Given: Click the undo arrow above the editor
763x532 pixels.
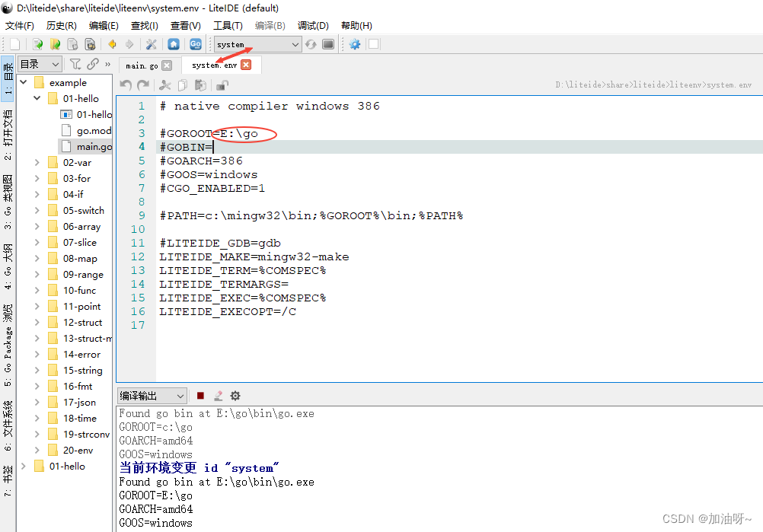Looking at the screenshot, I should pos(126,85).
